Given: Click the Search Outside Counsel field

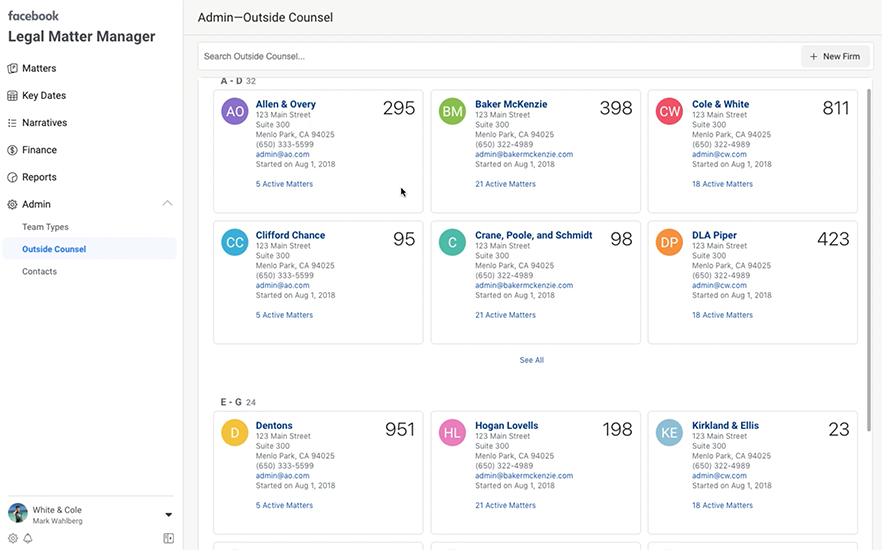Looking at the screenshot, I should click(498, 57).
